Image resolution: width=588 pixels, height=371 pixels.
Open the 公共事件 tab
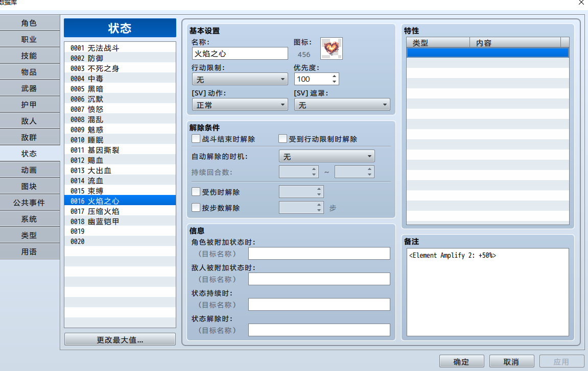[x=29, y=203]
